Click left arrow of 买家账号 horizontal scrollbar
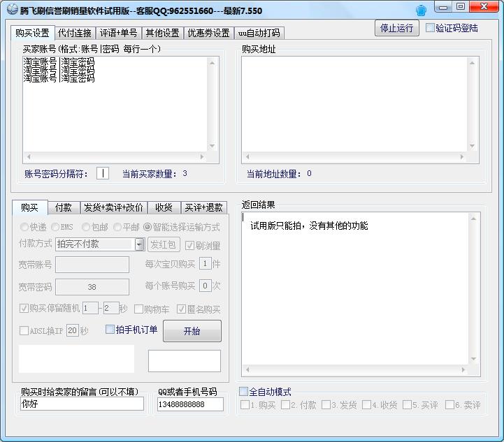 (29, 156)
